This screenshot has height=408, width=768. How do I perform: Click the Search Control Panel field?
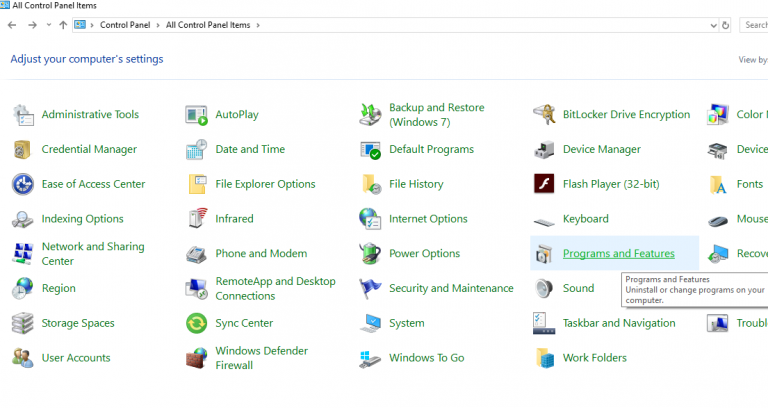753,25
